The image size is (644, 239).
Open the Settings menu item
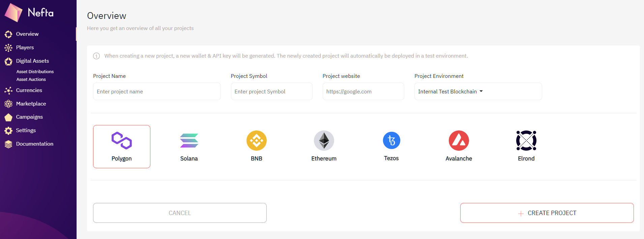point(26,130)
